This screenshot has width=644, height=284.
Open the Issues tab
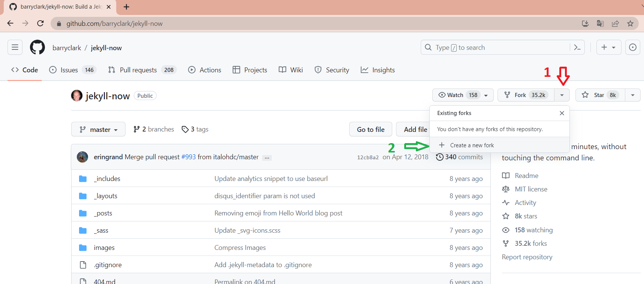(73, 70)
